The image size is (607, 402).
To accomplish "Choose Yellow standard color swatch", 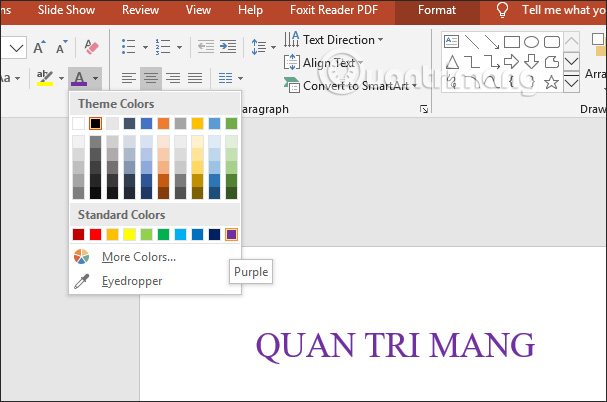I will pyautogui.click(x=129, y=234).
